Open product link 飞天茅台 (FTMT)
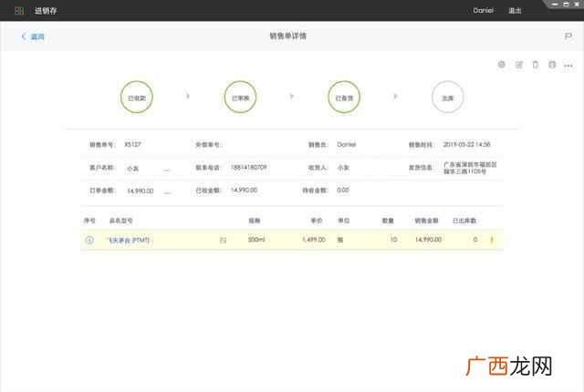The height and width of the screenshot is (392, 584). click(x=129, y=241)
